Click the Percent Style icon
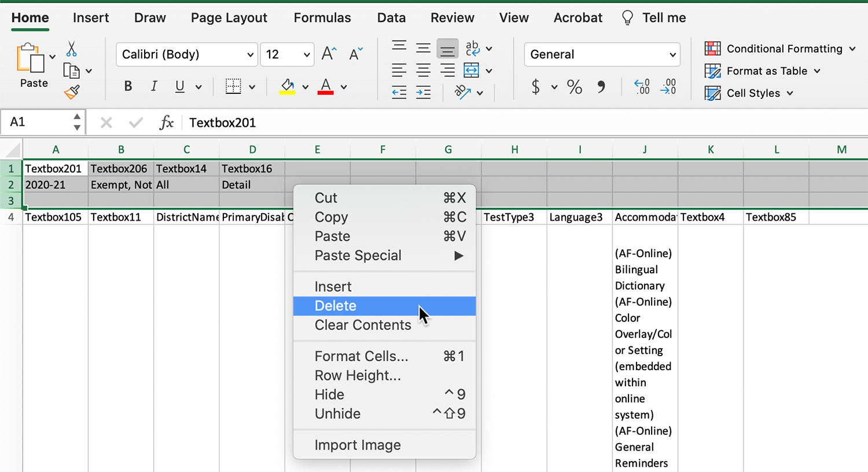This screenshot has height=472, width=868. (574, 87)
